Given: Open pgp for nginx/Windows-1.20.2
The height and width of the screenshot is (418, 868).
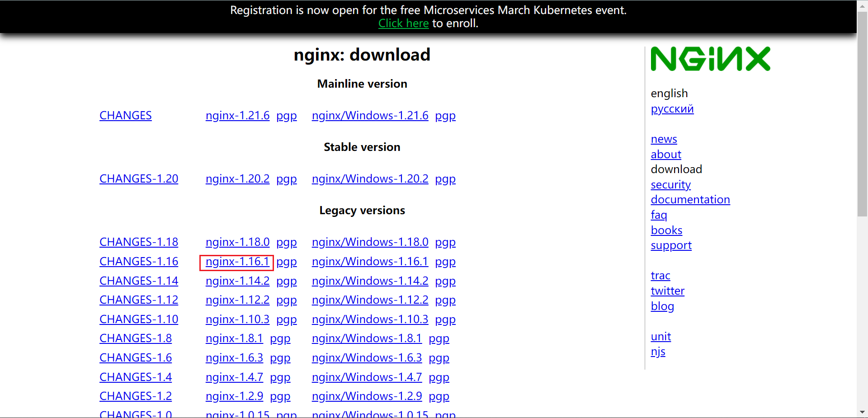Looking at the screenshot, I should 445,179.
